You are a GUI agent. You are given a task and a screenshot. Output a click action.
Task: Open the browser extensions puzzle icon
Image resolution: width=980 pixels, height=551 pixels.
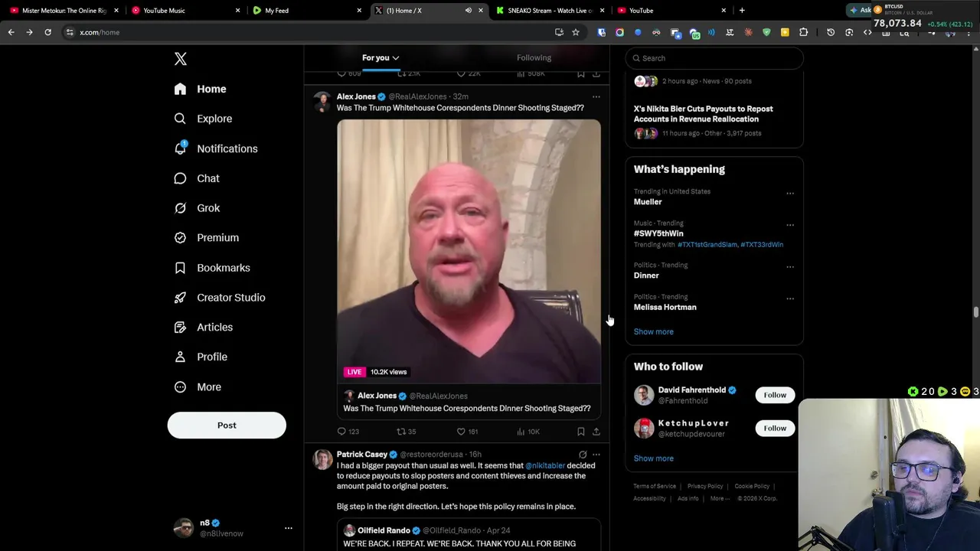tap(803, 32)
